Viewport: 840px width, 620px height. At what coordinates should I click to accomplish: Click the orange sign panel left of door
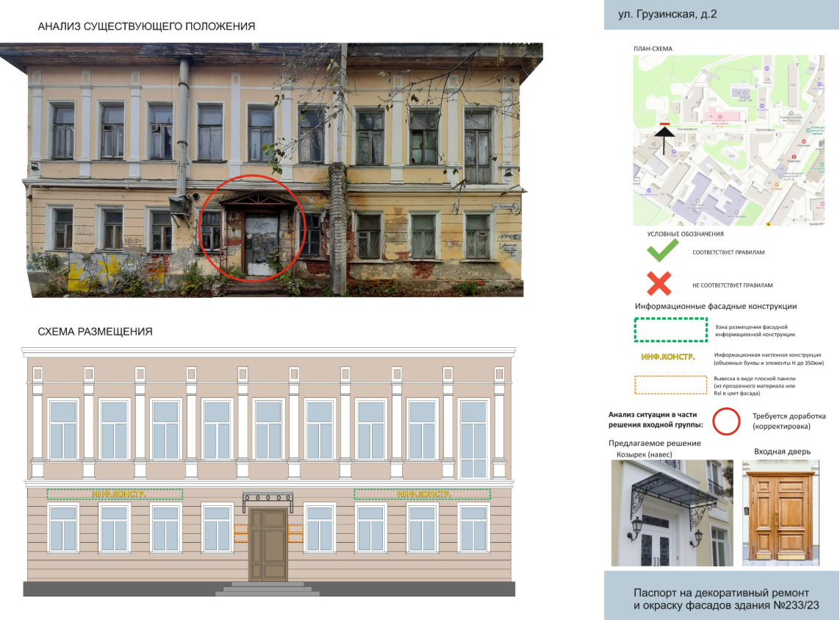pos(240,533)
